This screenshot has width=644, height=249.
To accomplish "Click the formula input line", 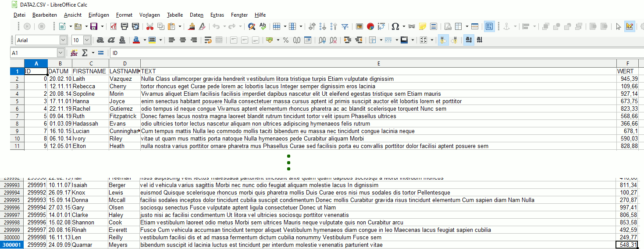I will 377,53.
